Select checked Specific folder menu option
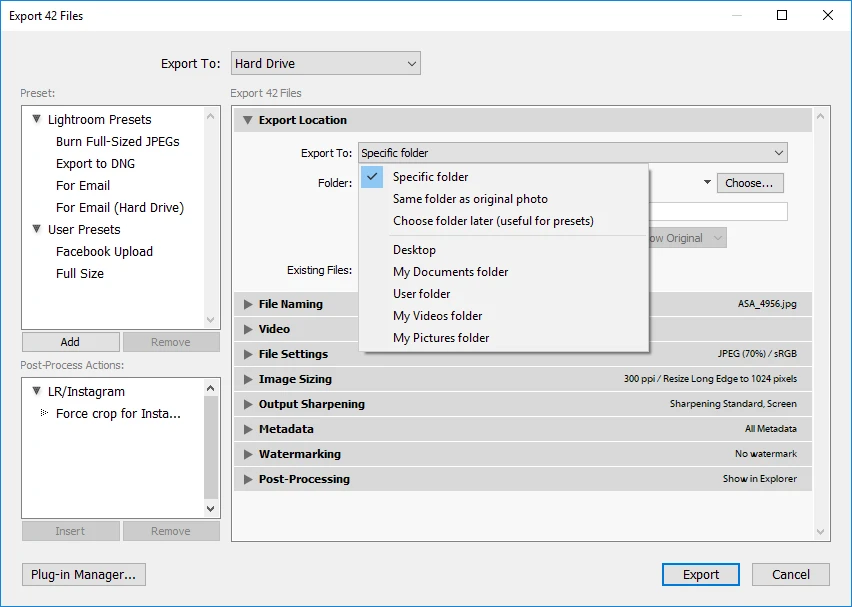 [504, 177]
